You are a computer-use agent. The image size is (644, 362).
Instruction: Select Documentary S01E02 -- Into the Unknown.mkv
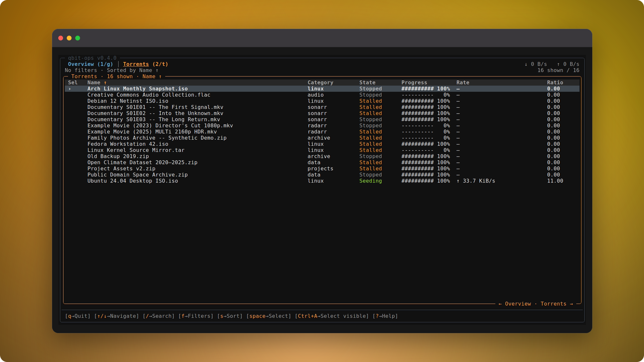[322, 113]
